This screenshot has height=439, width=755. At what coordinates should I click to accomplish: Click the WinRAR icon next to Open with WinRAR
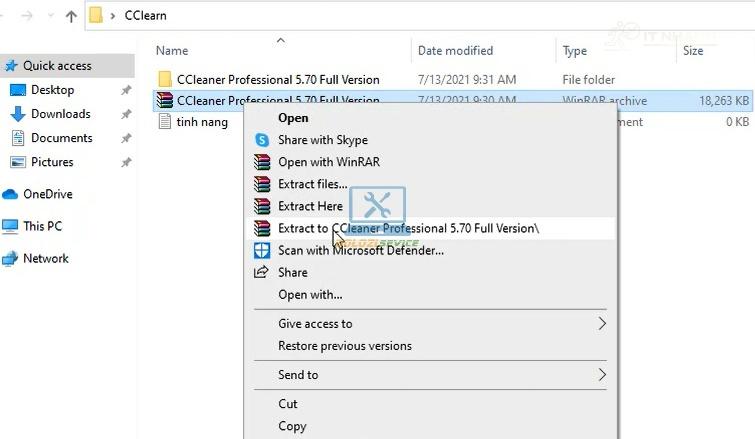[x=262, y=163]
